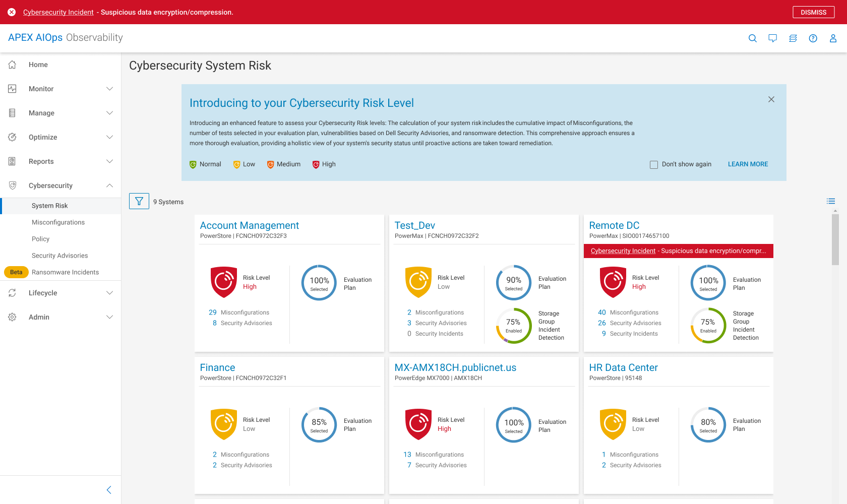The width and height of the screenshot is (847, 504).
Task: Expand the Monitor menu chevron
Action: [x=109, y=89]
